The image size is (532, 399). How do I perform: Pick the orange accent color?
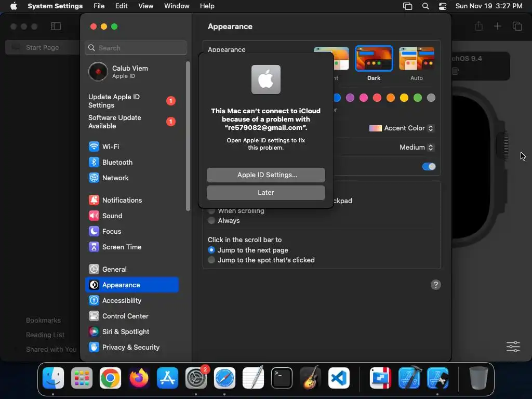[x=391, y=98]
